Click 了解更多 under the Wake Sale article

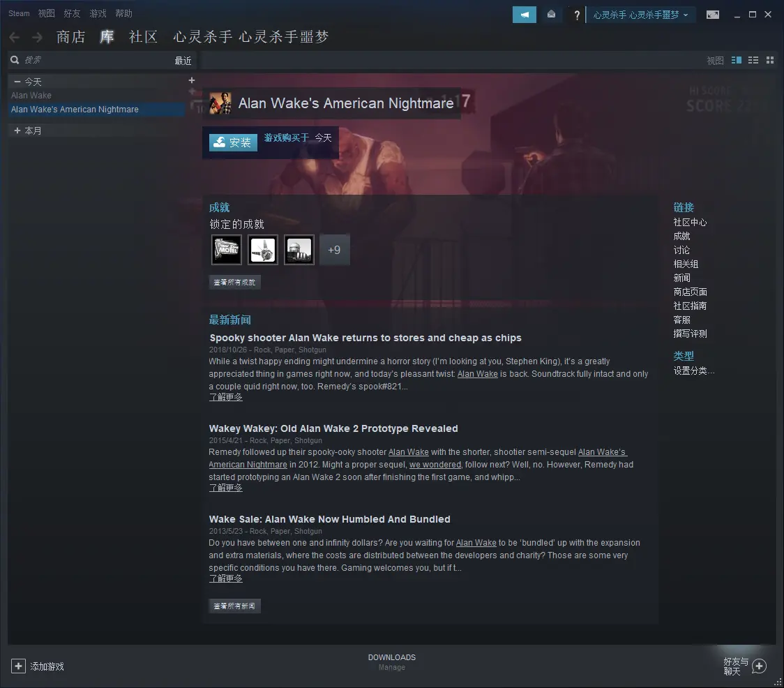(225, 578)
